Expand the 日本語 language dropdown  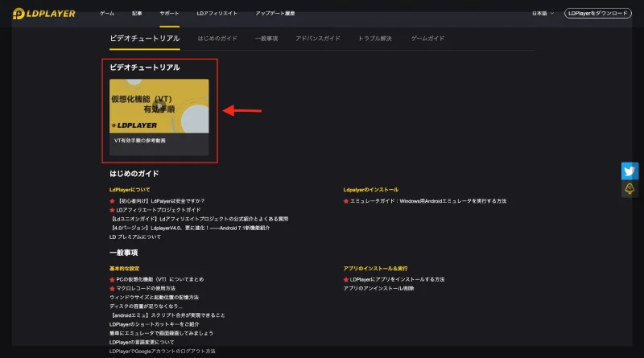[x=543, y=13]
